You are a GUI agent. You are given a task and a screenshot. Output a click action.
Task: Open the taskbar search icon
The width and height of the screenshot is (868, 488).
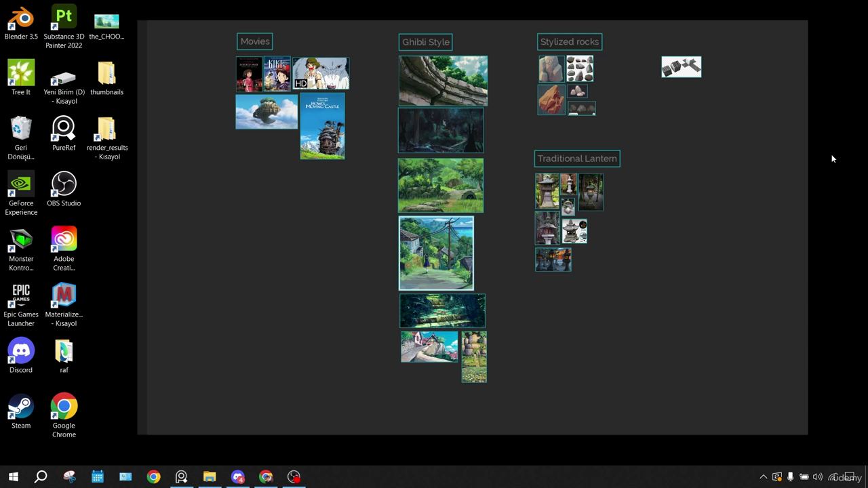click(41, 476)
